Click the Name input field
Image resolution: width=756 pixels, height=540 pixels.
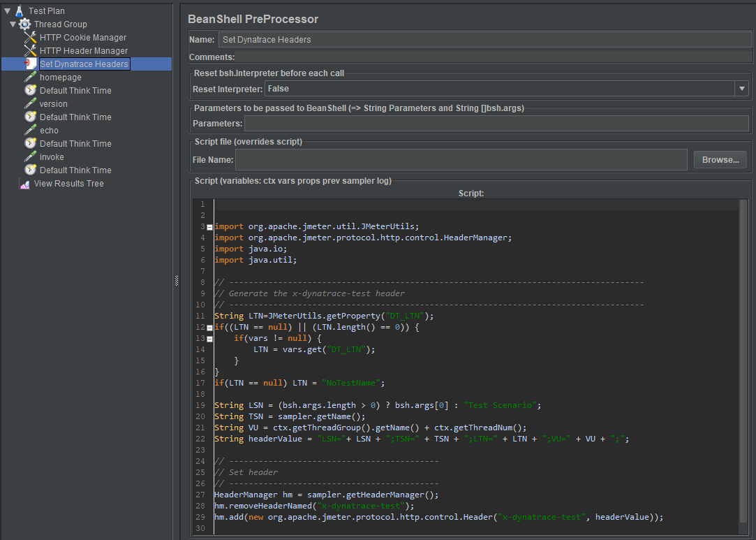(485, 40)
